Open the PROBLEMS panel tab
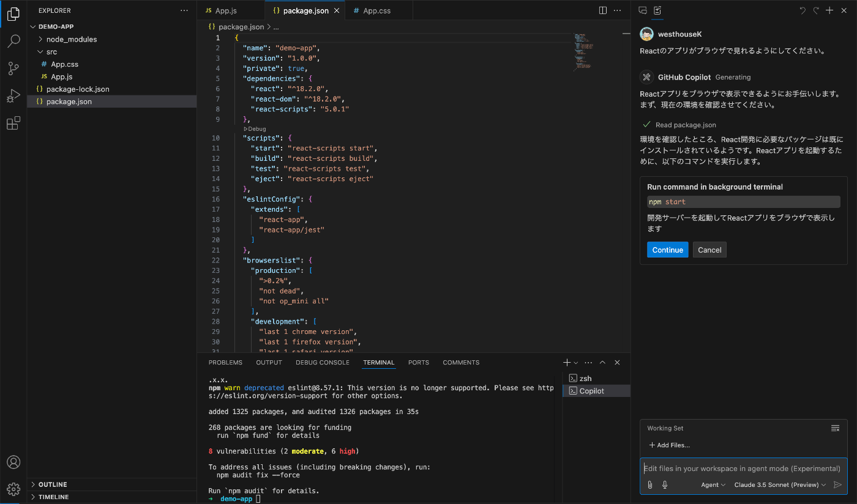857x504 pixels. coord(225,363)
